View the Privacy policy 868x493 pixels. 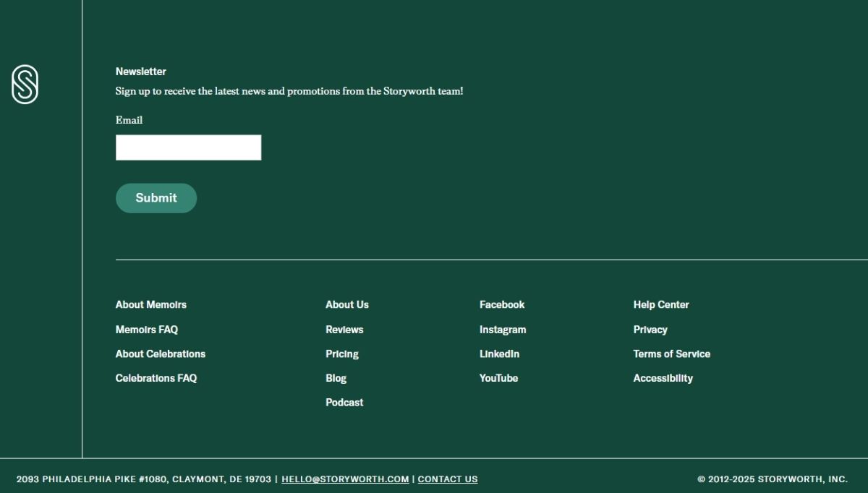650,330
